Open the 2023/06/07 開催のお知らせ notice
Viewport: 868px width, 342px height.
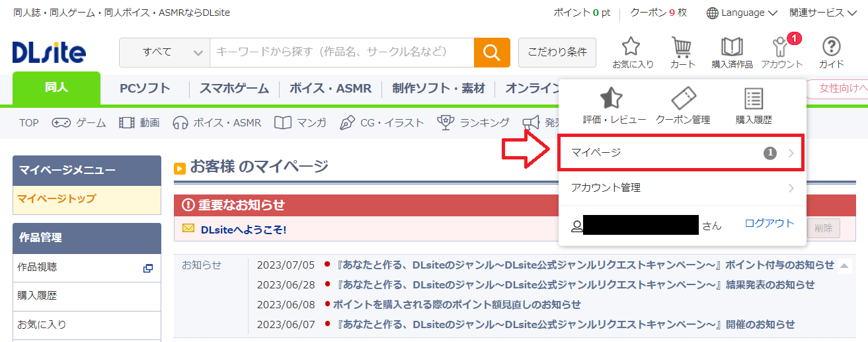coord(565,324)
